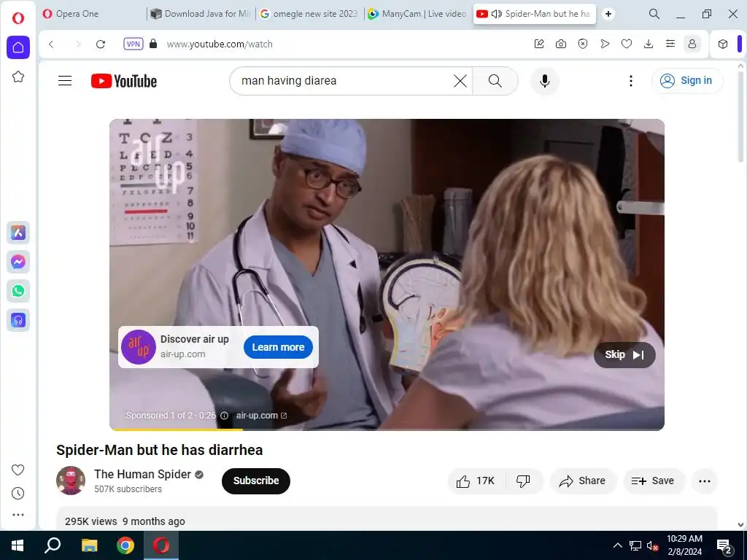
Task: Switch to the Opera One tab
Action: [92, 14]
